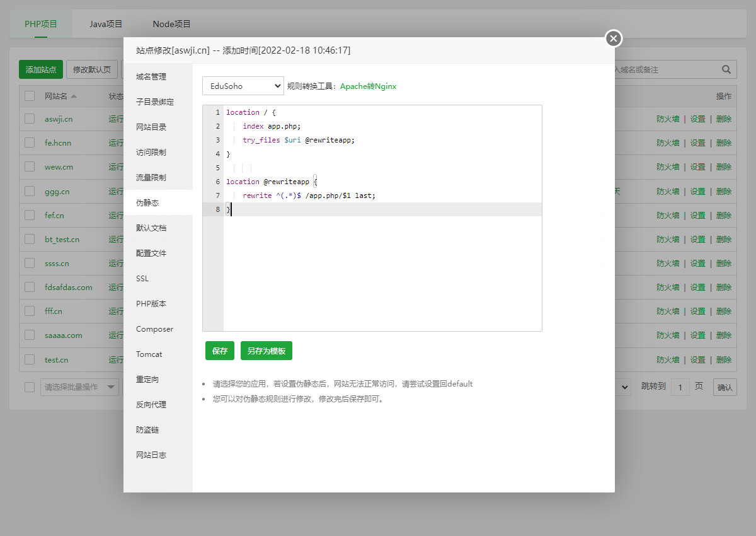Click the sort arrow beside 网站名

(x=74, y=96)
